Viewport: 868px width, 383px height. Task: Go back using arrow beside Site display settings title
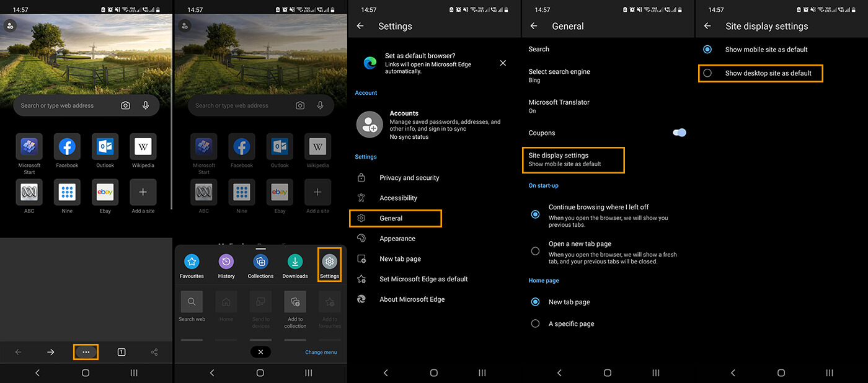tap(708, 26)
